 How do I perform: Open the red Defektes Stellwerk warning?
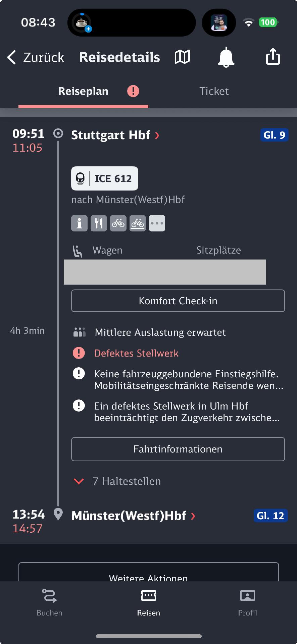pos(136,353)
